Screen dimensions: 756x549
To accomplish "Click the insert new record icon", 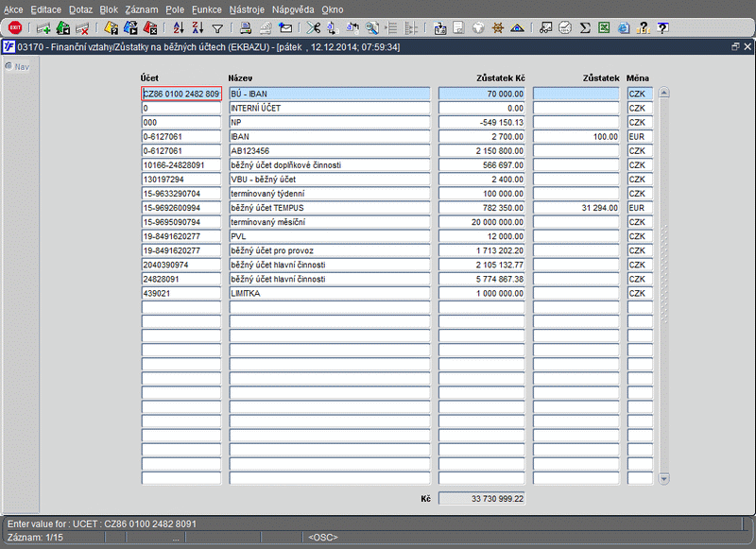I will click(43, 28).
